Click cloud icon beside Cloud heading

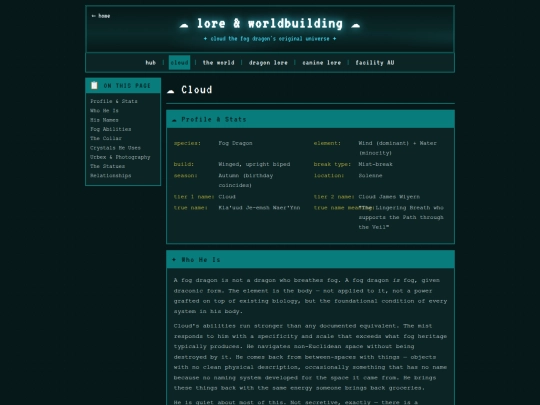(x=171, y=91)
